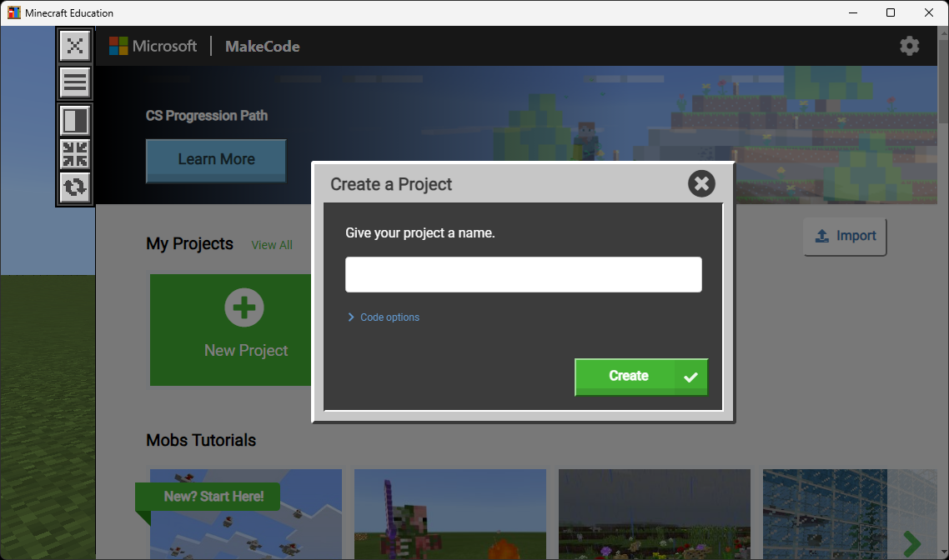Click the Mobs Tutorials heading
The image size is (949, 560).
point(201,440)
